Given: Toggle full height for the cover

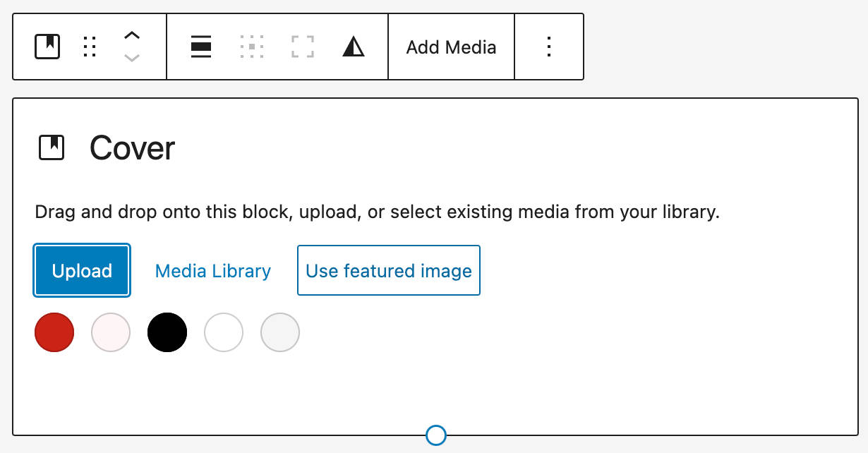Looking at the screenshot, I should (302, 47).
